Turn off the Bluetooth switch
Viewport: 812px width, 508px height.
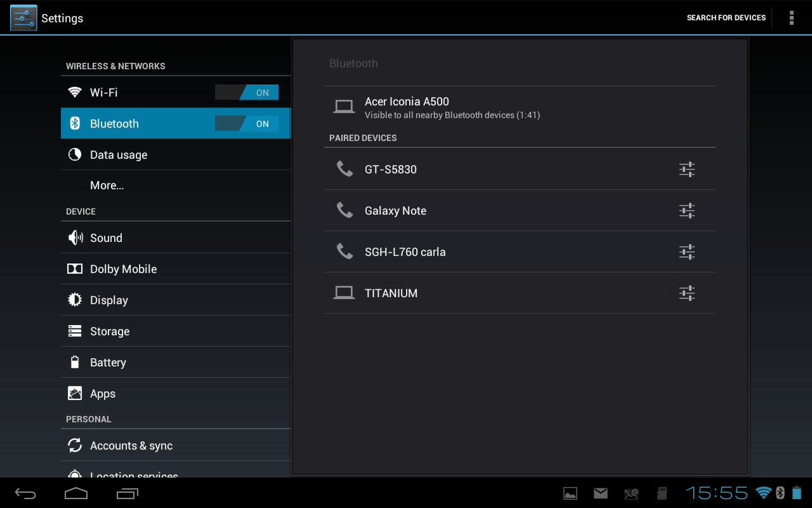(247, 124)
